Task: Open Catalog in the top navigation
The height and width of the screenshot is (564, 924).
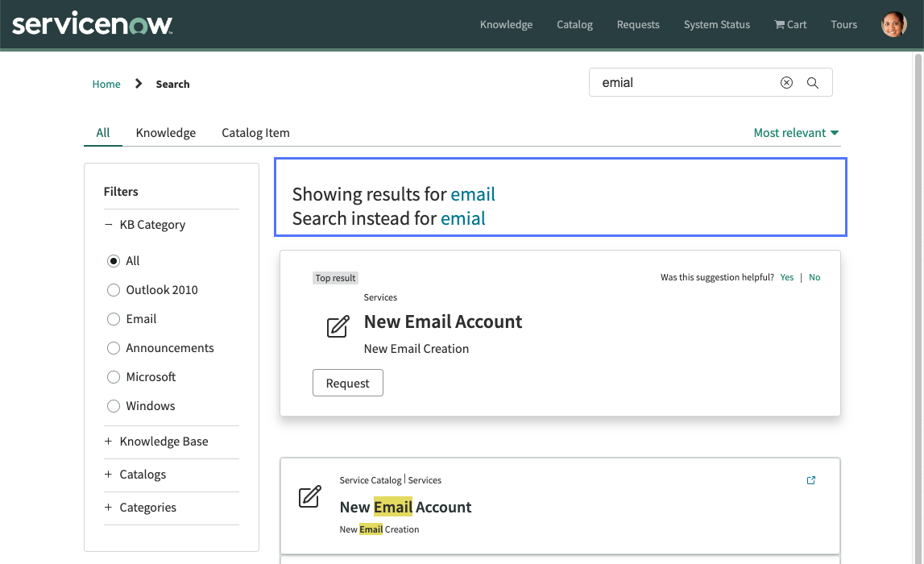Action: pyautogui.click(x=574, y=24)
